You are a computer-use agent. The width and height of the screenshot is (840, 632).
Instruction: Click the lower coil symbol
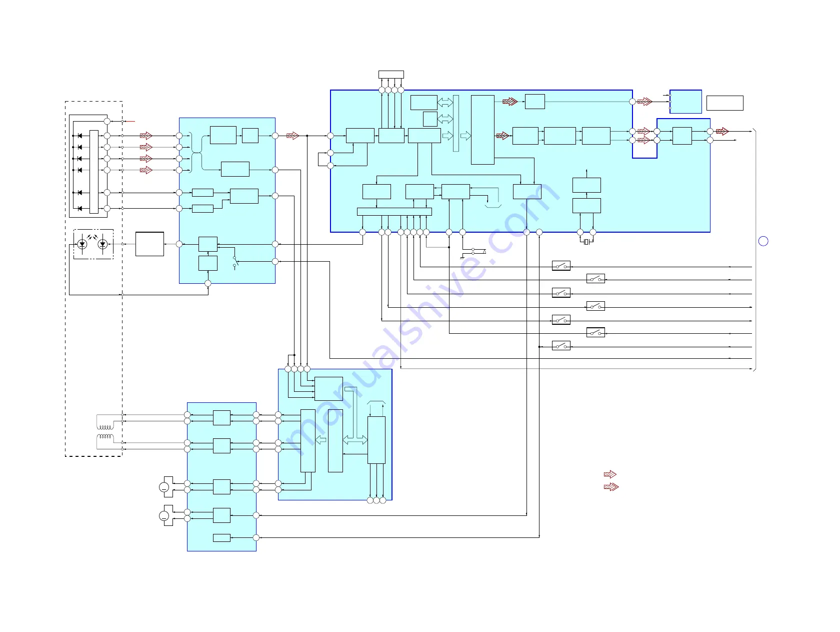click(105, 437)
